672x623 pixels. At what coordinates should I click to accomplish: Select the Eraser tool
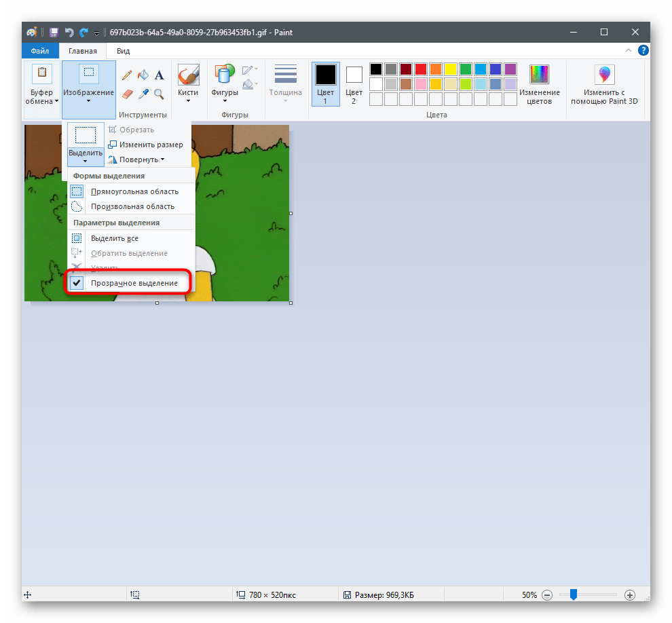pyautogui.click(x=127, y=94)
